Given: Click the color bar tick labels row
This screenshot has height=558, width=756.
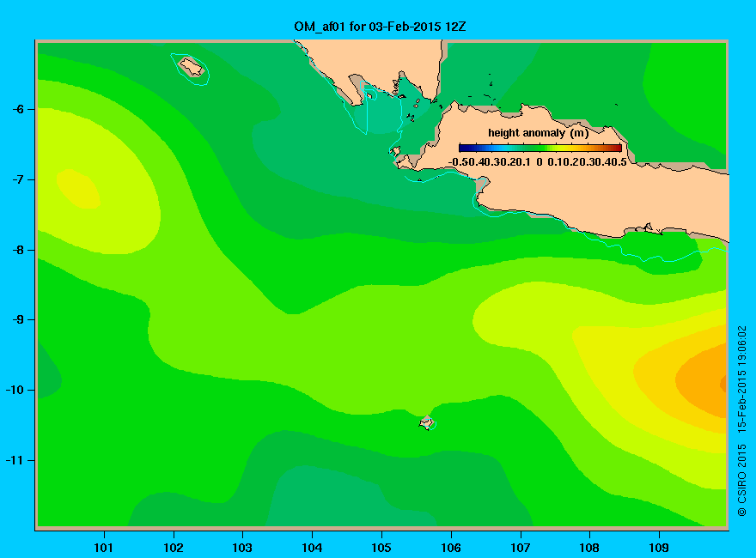Looking at the screenshot, I should pyautogui.click(x=538, y=162).
